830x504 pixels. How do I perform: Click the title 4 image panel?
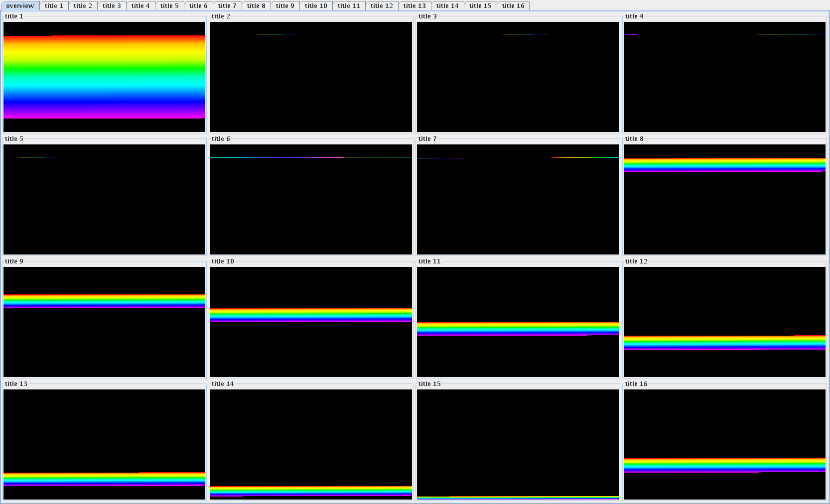coord(724,77)
